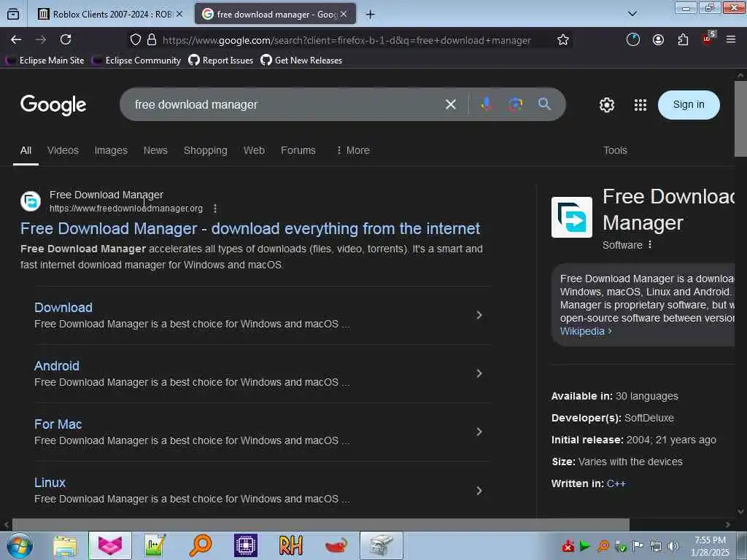Open the extensions puzzle icon
The image size is (747, 560).
[x=683, y=40]
